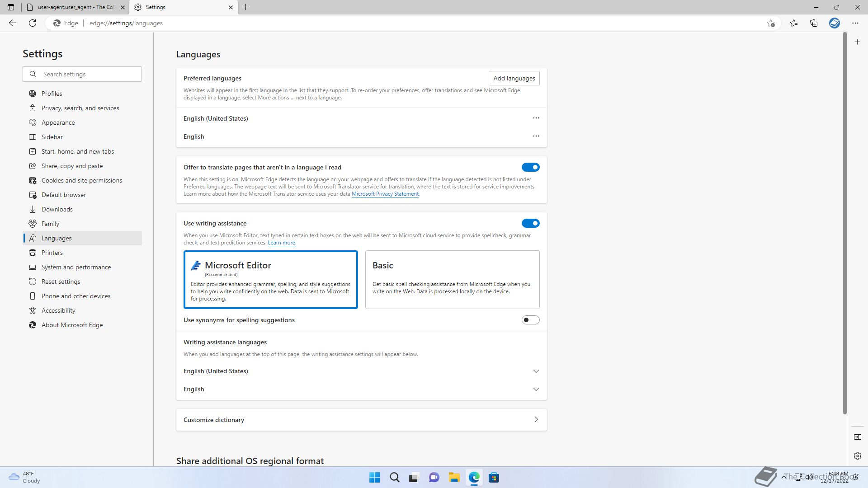868x488 pixels.
Task: Open Downloads settings section
Action: pyautogui.click(x=82, y=209)
